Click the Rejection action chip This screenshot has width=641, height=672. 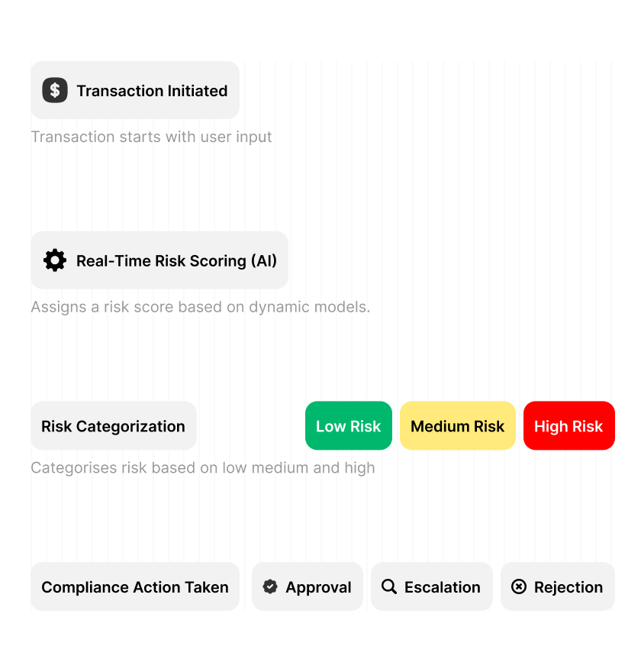pyautogui.click(x=558, y=586)
